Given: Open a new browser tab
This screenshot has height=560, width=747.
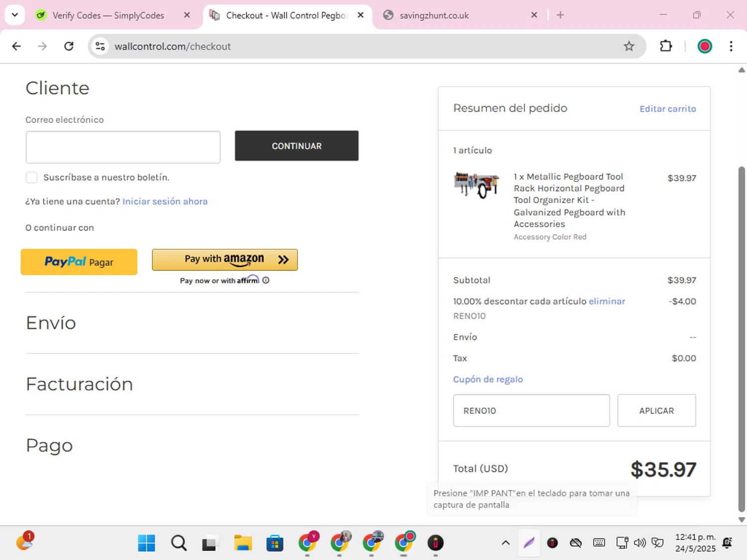Looking at the screenshot, I should pos(560,15).
